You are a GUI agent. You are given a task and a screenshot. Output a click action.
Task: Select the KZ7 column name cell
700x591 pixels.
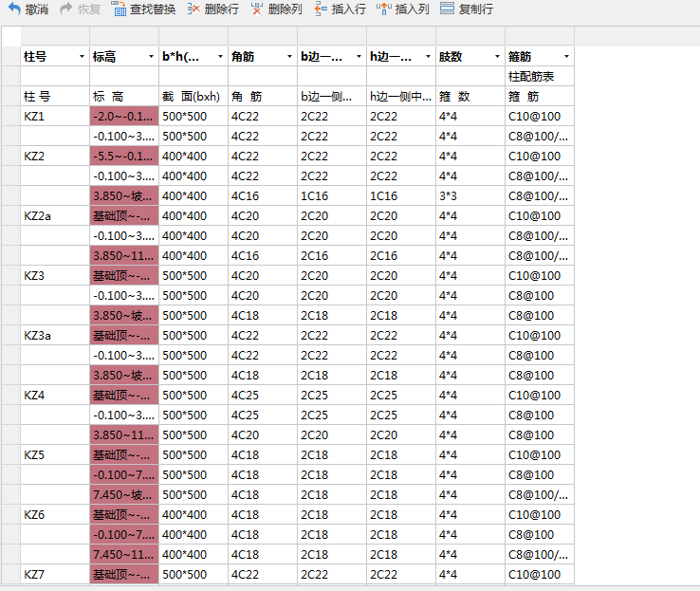click(x=55, y=574)
